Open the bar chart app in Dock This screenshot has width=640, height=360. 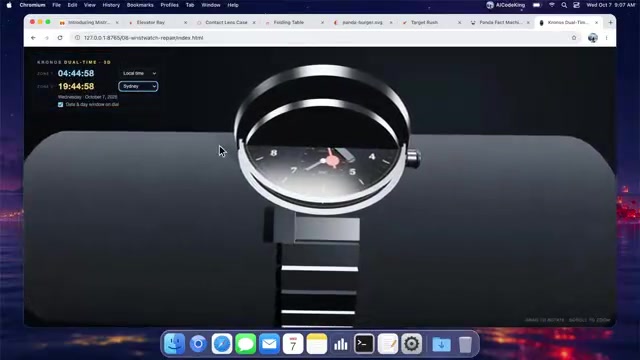(x=340, y=344)
